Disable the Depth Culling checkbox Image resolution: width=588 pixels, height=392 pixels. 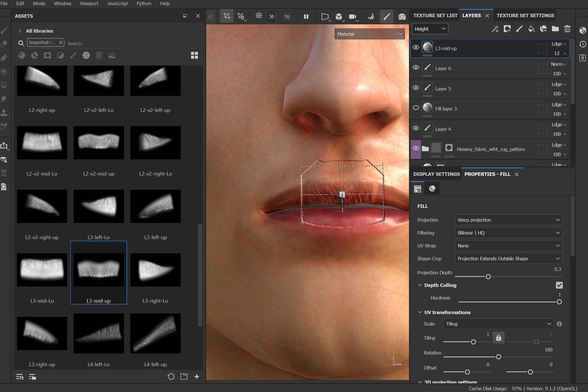click(x=559, y=285)
